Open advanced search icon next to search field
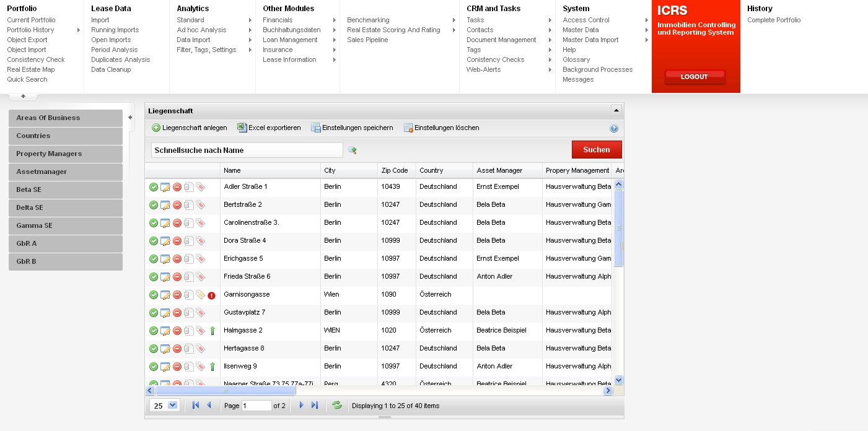Image resolution: width=868 pixels, height=431 pixels. coord(353,150)
